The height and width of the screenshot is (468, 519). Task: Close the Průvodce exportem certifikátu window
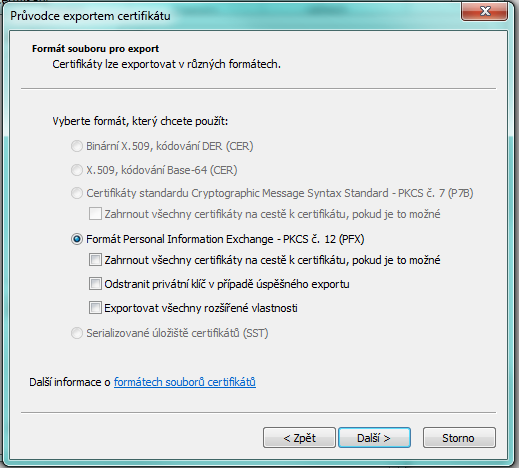485,12
